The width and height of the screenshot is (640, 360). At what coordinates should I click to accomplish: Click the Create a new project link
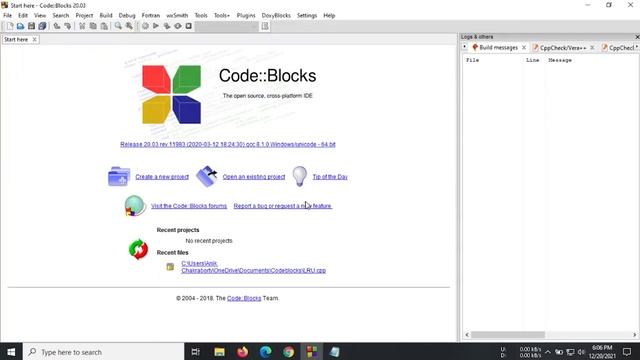[162, 177]
